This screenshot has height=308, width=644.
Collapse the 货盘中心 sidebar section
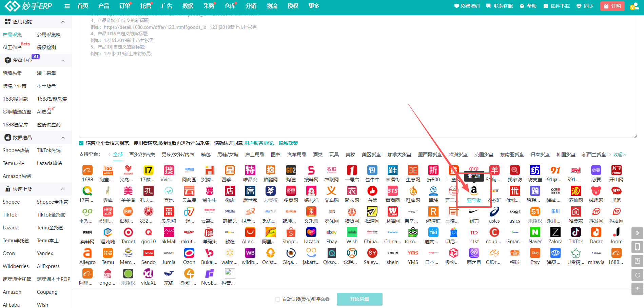coord(63,60)
